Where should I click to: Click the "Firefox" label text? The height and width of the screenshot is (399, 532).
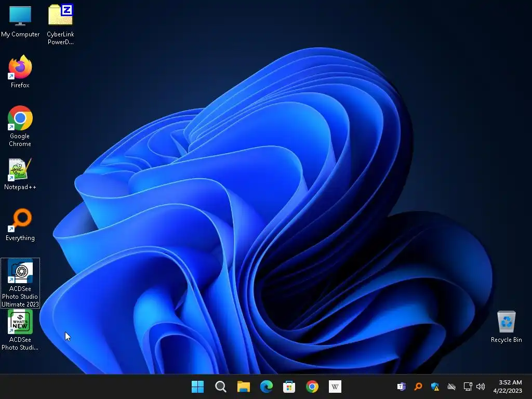pyautogui.click(x=20, y=85)
